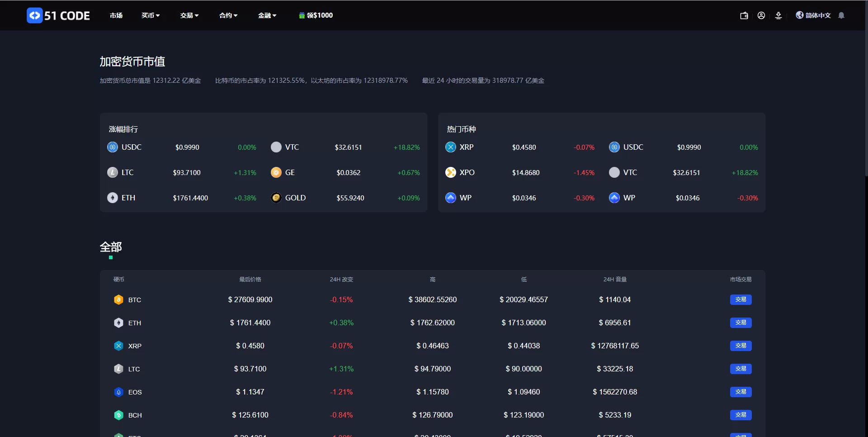868x437 pixels.
Task: Open the wallet icon in header
Action: tap(744, 15)
